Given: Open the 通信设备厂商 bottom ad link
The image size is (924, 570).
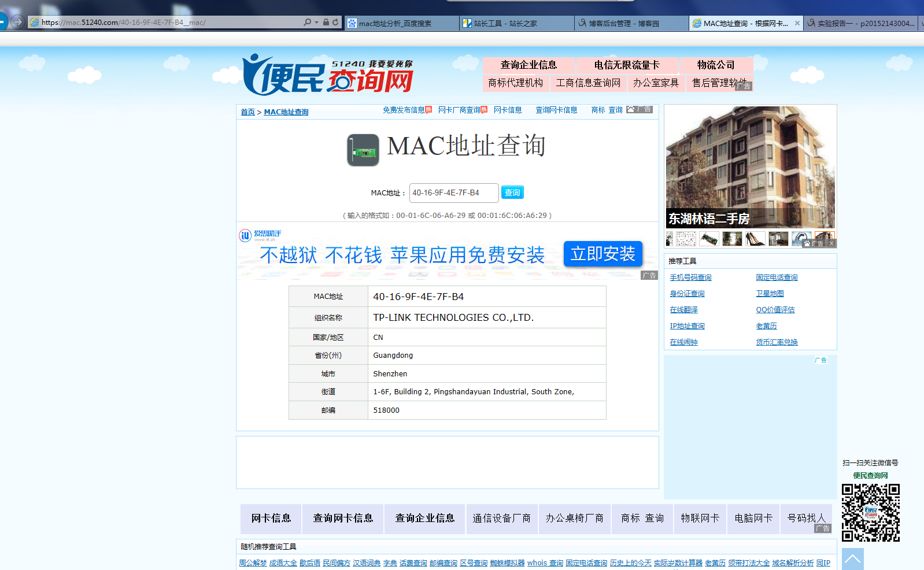Looking at the screenshot, I should click(x=501, y=519).
